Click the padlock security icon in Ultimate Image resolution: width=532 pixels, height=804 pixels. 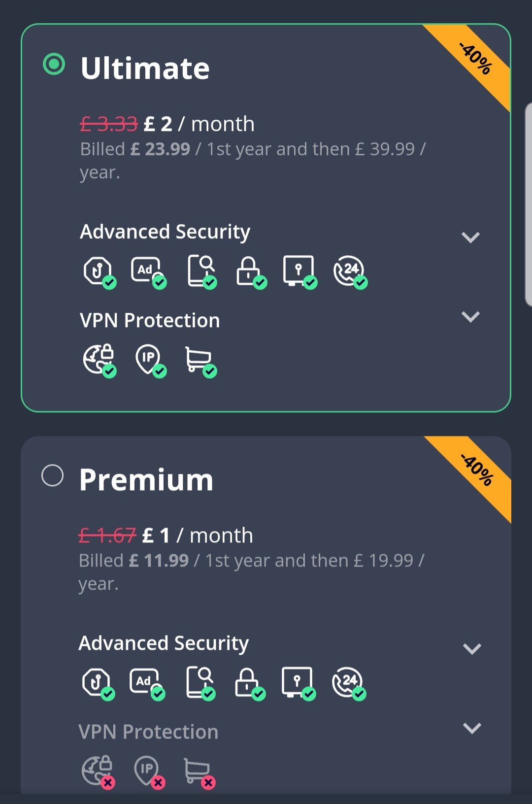point(251,272)
